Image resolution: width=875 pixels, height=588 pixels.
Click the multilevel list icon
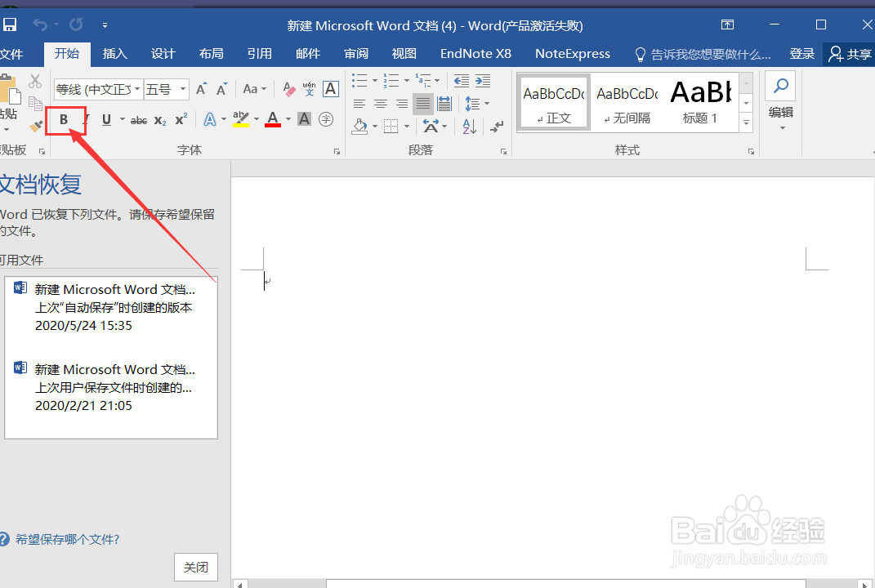click(423, 80)
